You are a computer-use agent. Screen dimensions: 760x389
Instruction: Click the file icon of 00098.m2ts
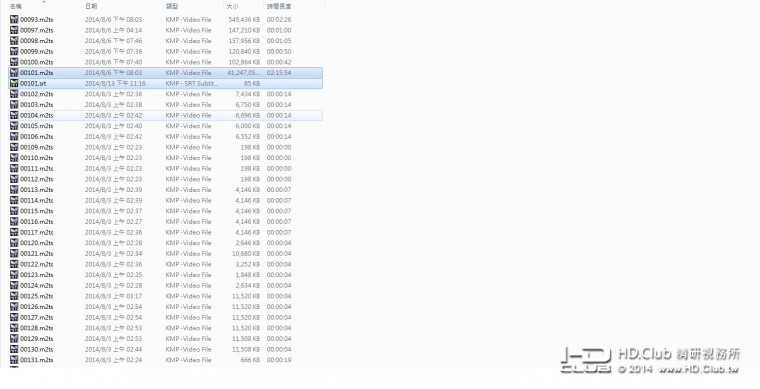point(14,41)
